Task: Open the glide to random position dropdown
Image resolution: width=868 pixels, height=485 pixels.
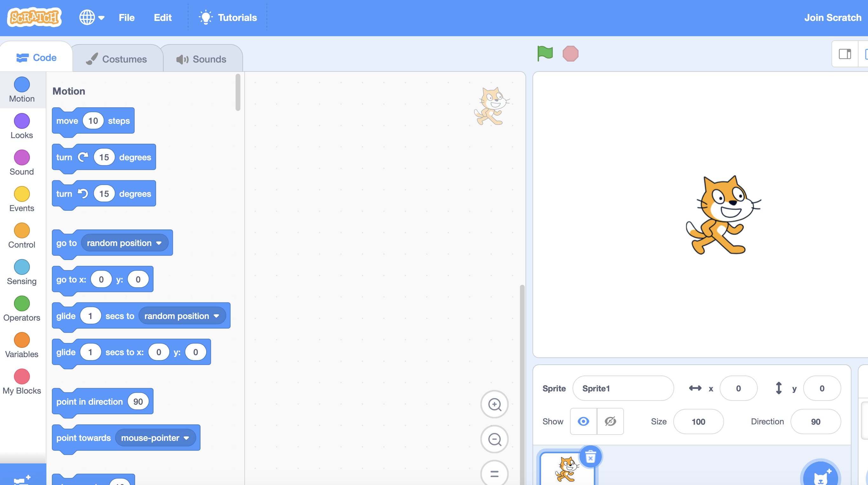Action: (182, 316)
